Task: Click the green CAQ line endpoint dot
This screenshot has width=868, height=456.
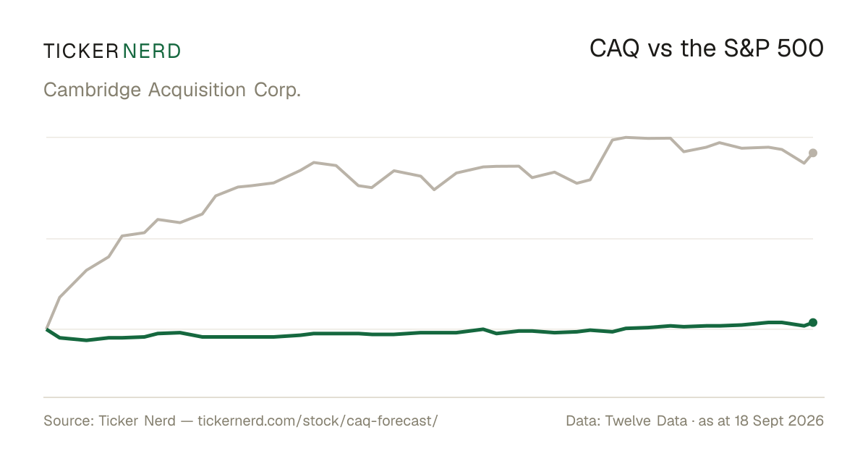Action: 813,322
